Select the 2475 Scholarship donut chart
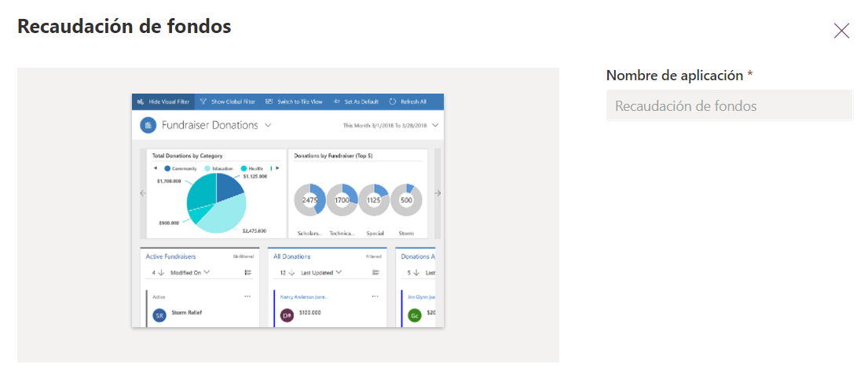The image size is (868, 372). coord(309,200)
